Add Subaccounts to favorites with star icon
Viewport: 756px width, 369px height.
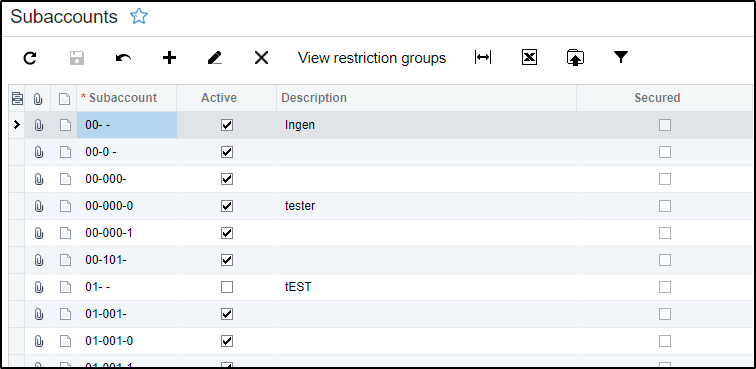(x=139, y=17)
